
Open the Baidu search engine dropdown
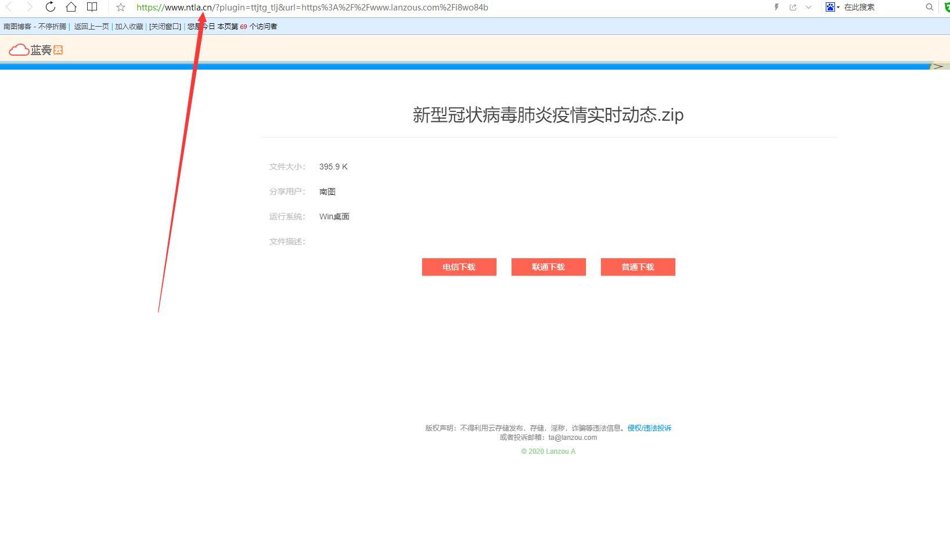(833, 8)
